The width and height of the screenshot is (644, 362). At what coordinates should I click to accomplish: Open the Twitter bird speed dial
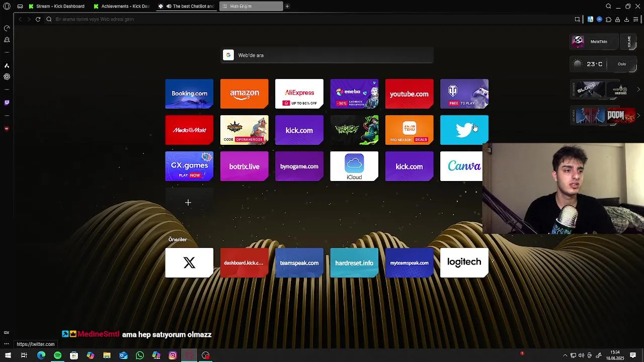[464, 130]
